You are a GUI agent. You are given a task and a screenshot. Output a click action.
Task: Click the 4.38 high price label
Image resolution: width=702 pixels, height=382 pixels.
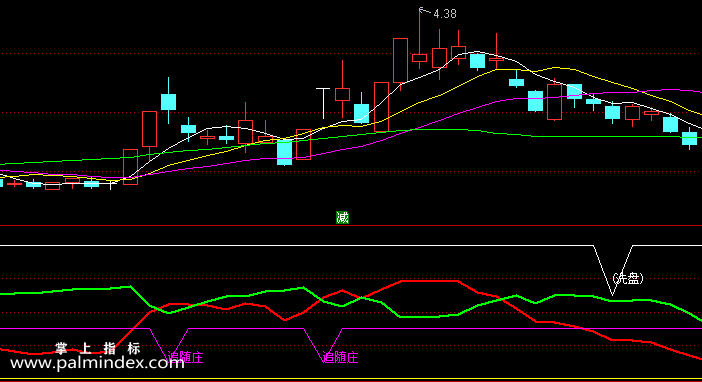[445, 14]
